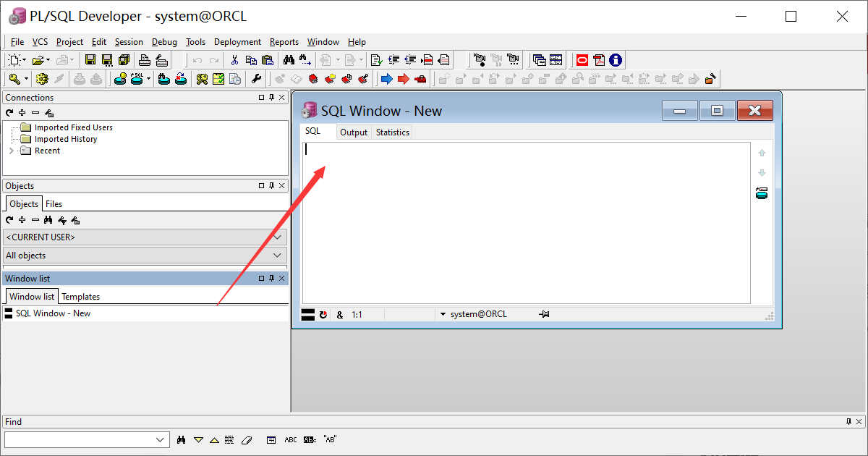868x456 pixels.
Task: Toggle the quoted "AB" option in Find bar
Action: (330, 439)
